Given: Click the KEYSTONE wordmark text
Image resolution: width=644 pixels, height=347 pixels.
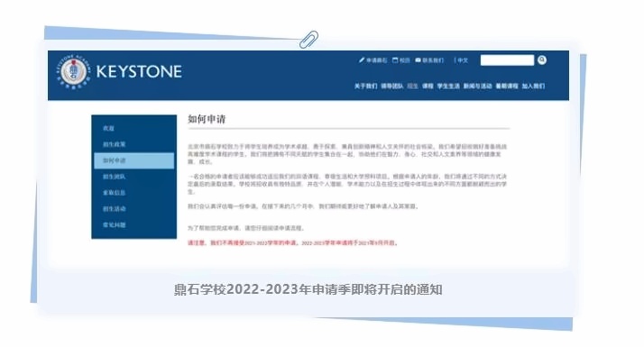Looking at the screenshot, I should 139,72.
